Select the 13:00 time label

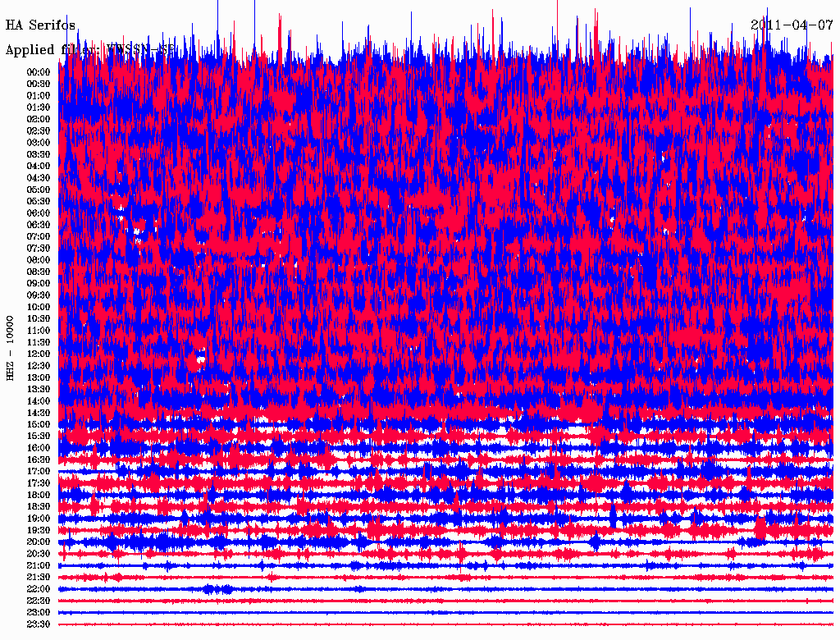39,377
